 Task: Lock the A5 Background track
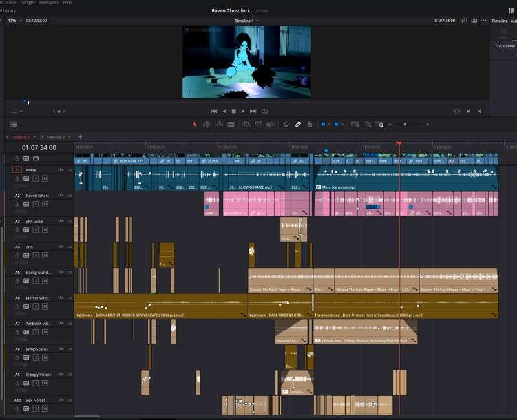17,281
